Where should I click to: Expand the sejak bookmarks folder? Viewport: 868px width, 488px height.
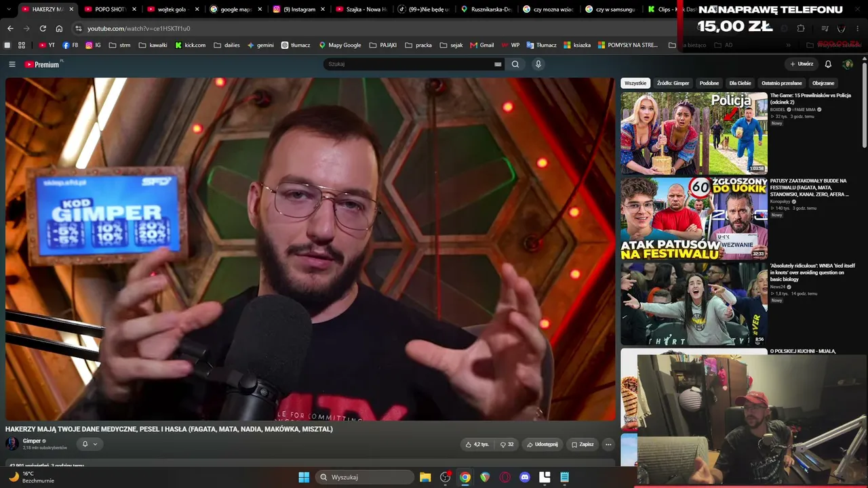[451, 45]
